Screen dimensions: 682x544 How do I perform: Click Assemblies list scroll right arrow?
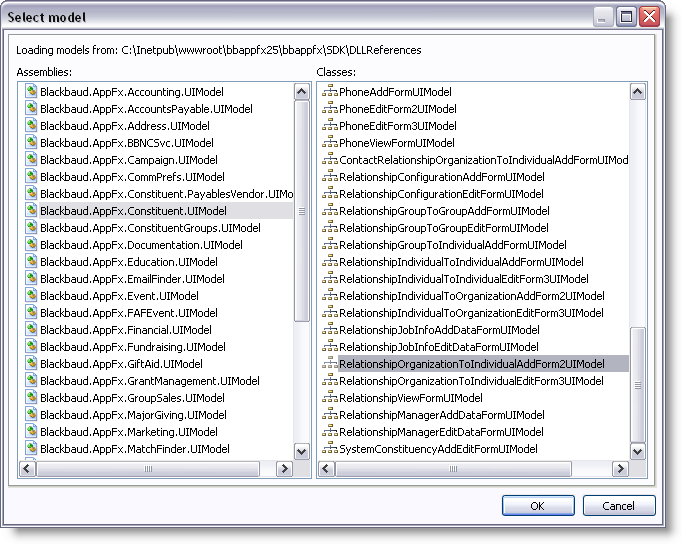coord(284,469)
